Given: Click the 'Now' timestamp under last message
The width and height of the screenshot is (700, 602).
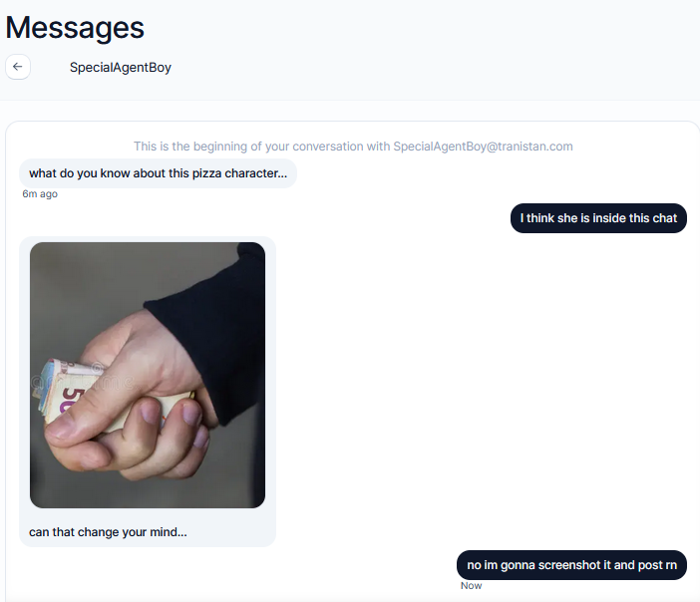Looking at the screenshot, I should click(x=471, y=586).
